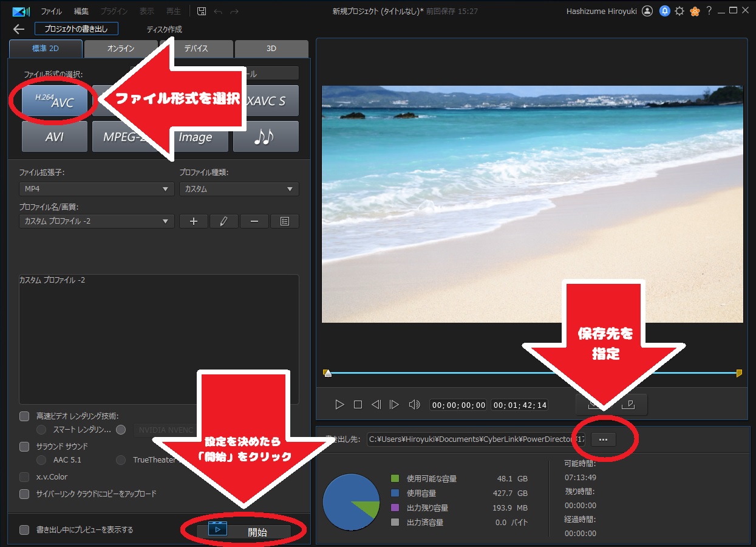Step to the next frame

[x=395, y=404]
